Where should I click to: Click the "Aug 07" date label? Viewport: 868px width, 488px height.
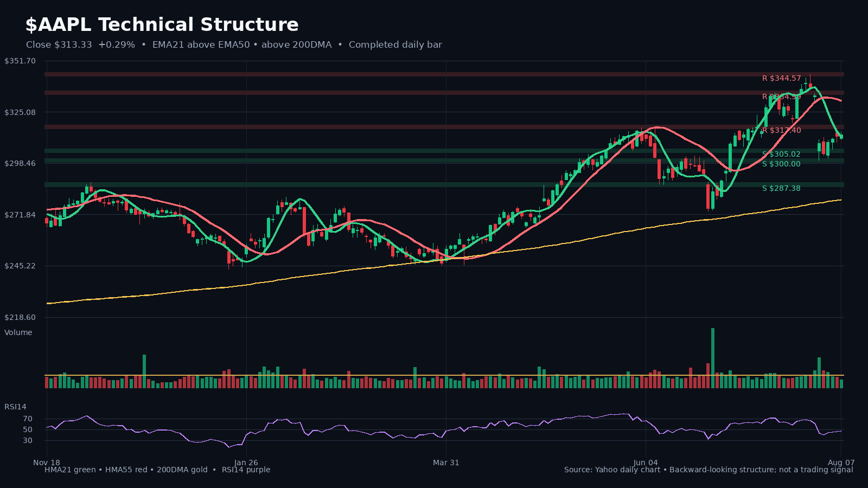click(x=841, y=463)
